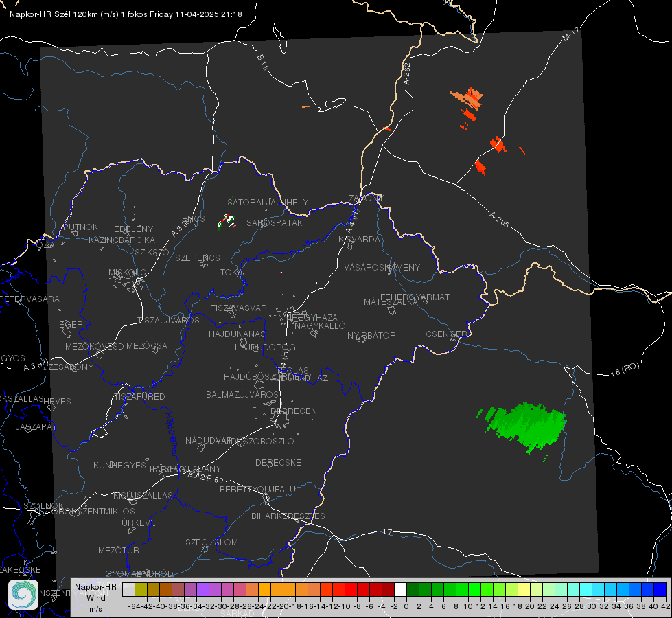Click the CSENGER town label

click(446, 334)
